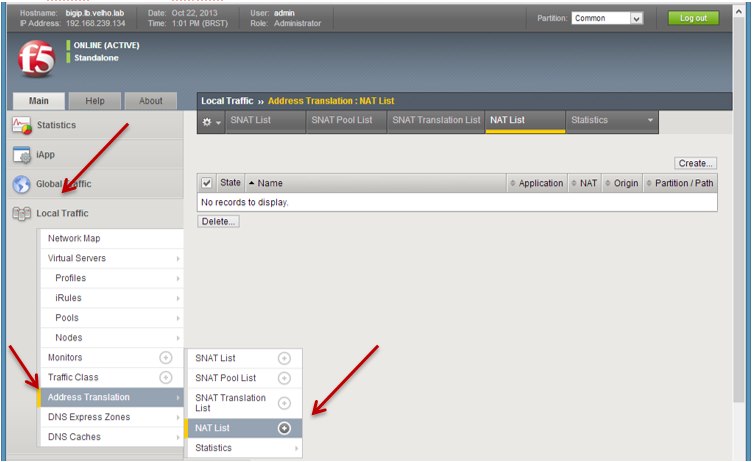Click the Global Traffic globe icon
The height and width of the screenshot is (462, 755).
tap(21, 185)
